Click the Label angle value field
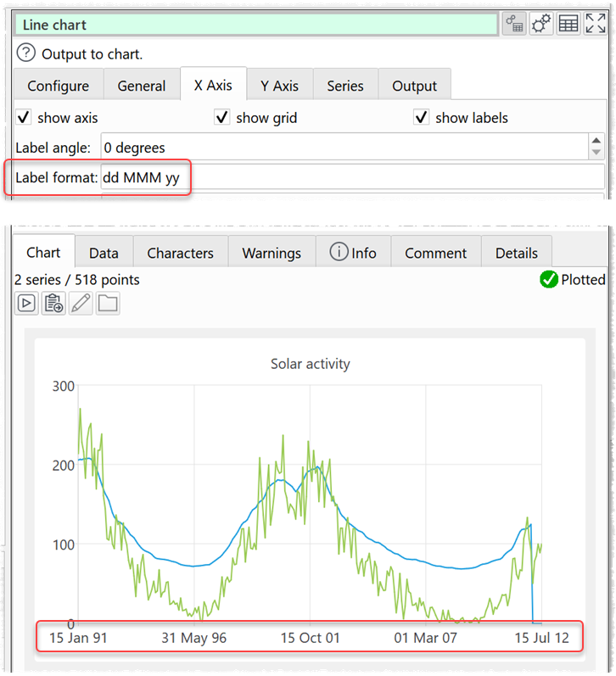 [344, 147]
